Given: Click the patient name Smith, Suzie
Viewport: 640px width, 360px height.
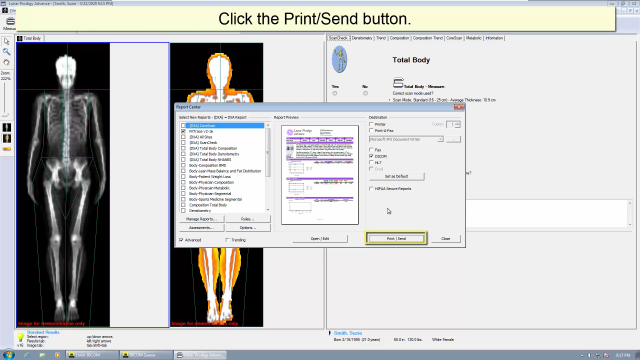Looking at the screenshot, I should click(x=348, y=333).
